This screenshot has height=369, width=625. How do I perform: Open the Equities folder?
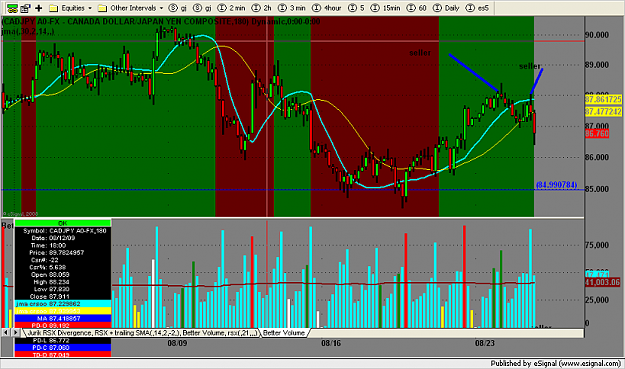pyautogui.click(x=67, y=8)
